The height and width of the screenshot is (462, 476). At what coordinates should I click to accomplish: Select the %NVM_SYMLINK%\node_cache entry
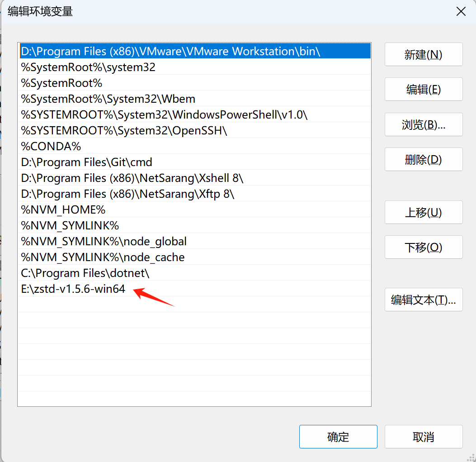tap(194, 257)
